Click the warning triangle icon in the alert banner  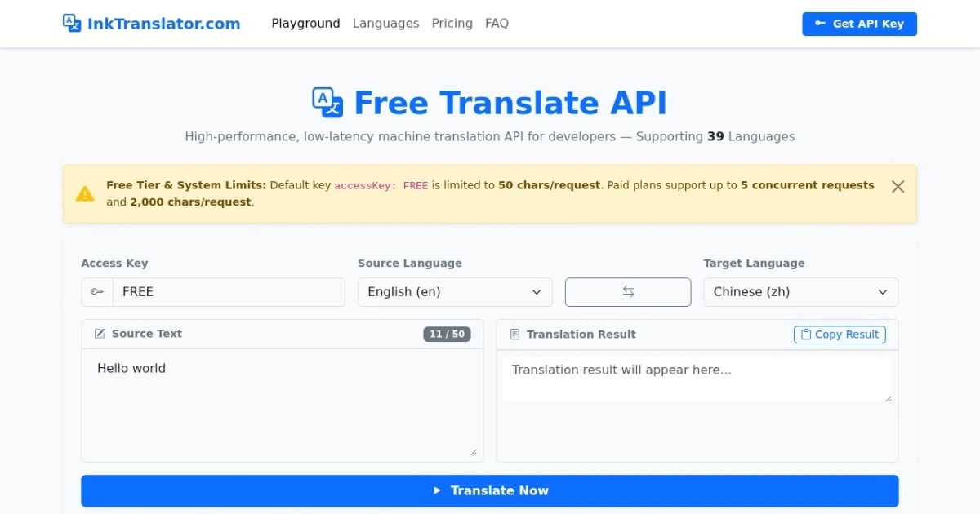click(x=85, y=194)
